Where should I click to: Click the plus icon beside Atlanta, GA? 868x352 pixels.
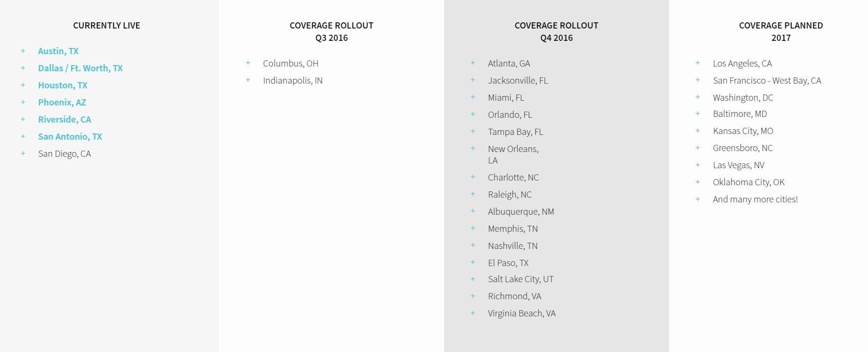473,63
